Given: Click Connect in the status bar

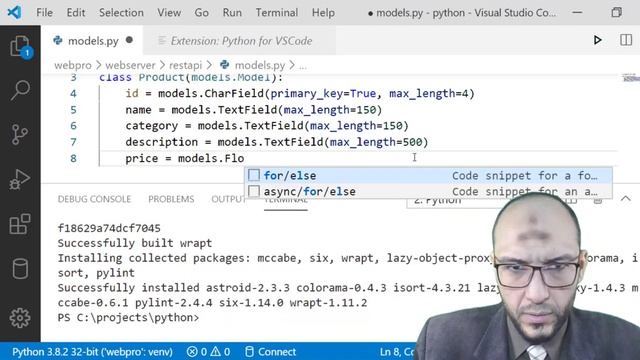Looking at the screenshot, I should coord(270,352).
